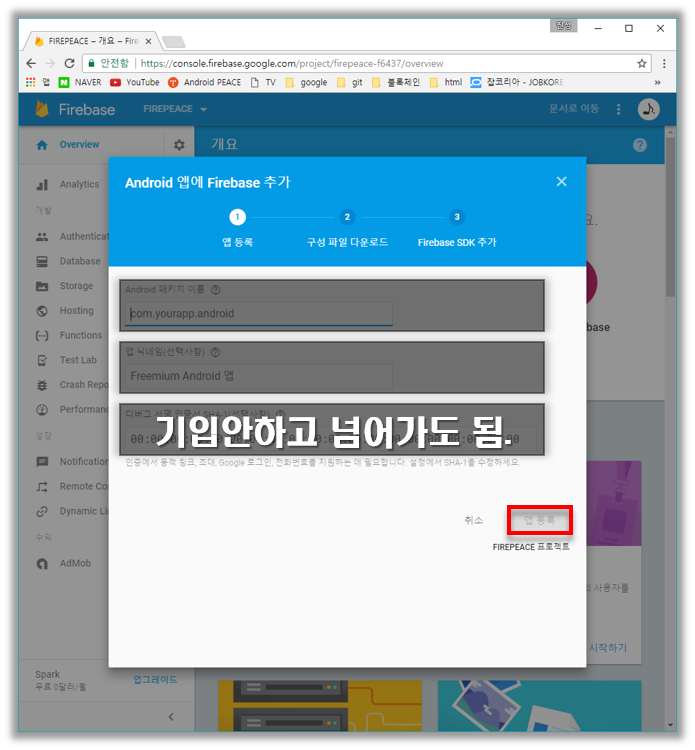695x750 pixels.
Task: Open project settings gear icon
Action: 179,145
